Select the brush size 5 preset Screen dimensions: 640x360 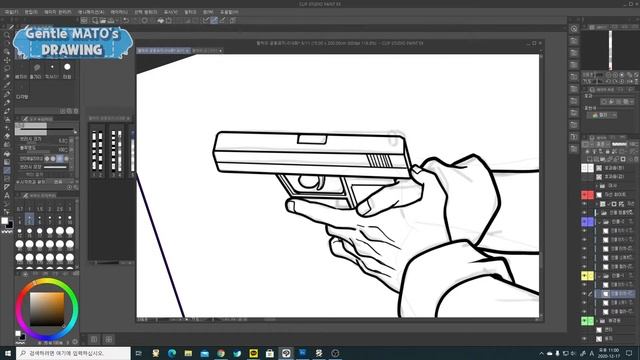coord(29,220)
